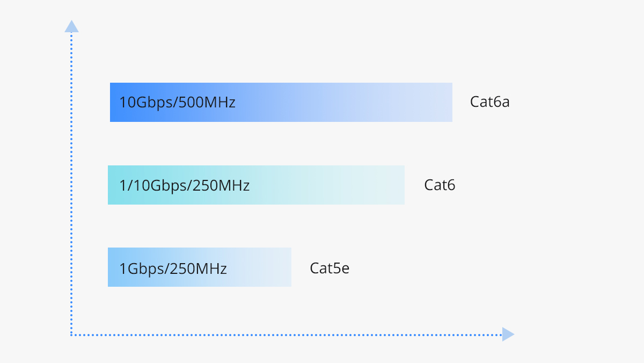Viewport: 644px width, 363px height.
Task: Click the dotted horizontal axis line
Action: coord(284,335)
